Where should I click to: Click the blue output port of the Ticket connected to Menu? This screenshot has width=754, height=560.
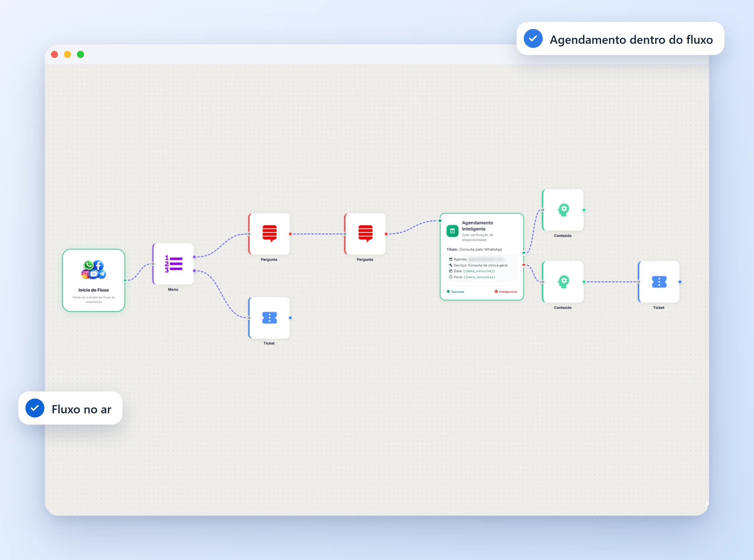[290, 318]
